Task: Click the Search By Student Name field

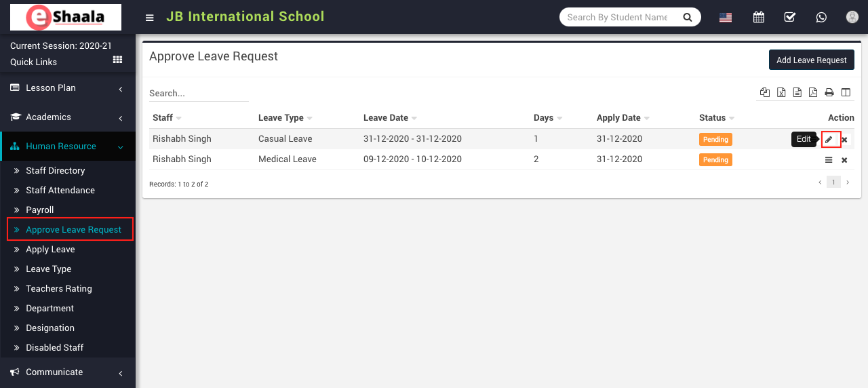Action: coord(618,18)
